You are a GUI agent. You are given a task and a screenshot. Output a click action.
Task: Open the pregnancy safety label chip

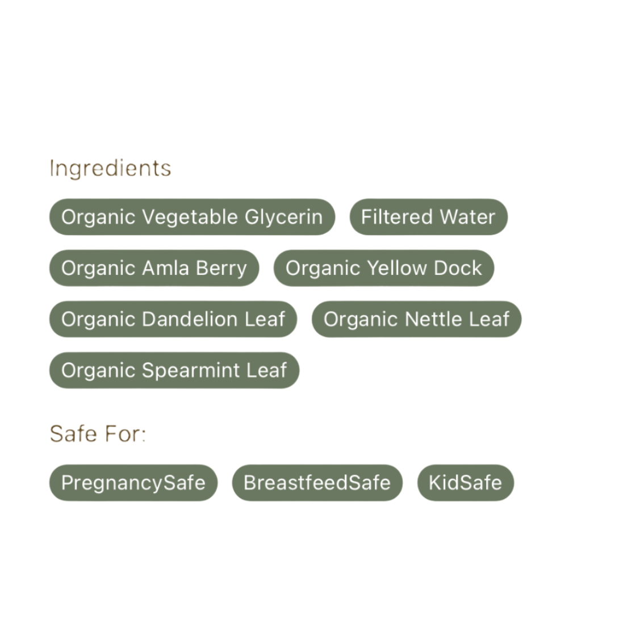click(133, 483)
